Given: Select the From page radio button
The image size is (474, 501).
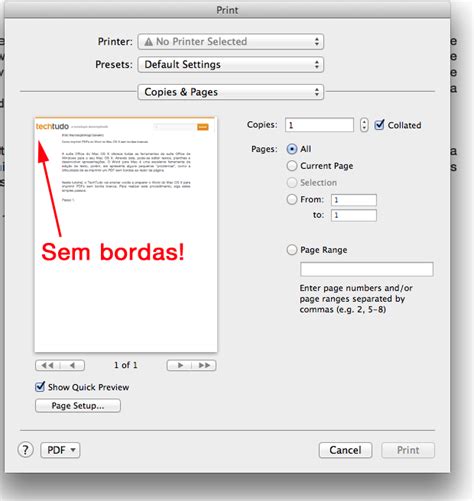Looking at the screenshot, I should [x=292, y=199].
